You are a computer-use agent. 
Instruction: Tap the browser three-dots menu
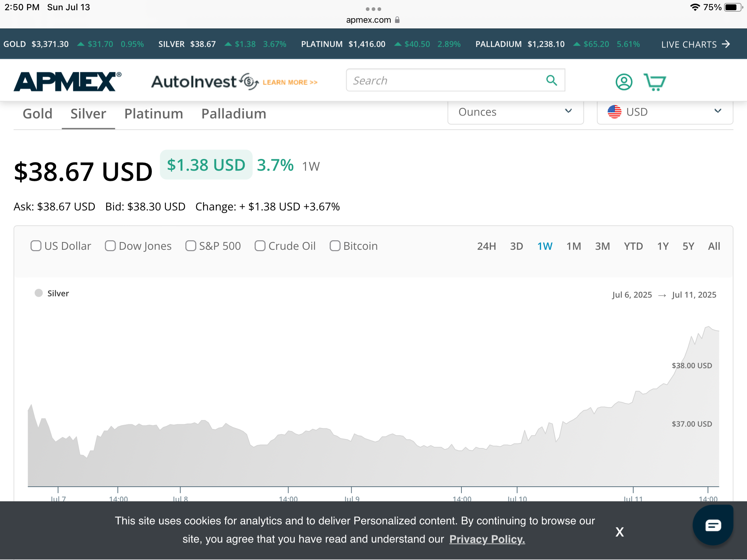373,9
